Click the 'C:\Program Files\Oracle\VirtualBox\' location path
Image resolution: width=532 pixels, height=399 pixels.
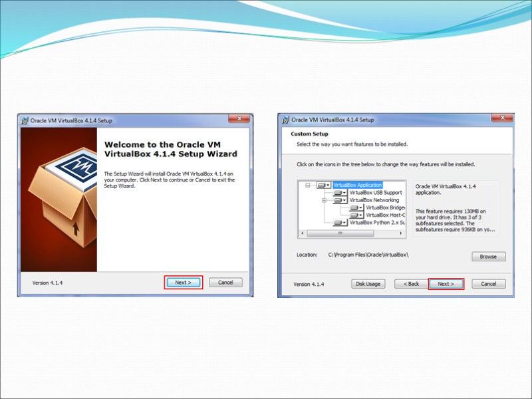point(368,255)
